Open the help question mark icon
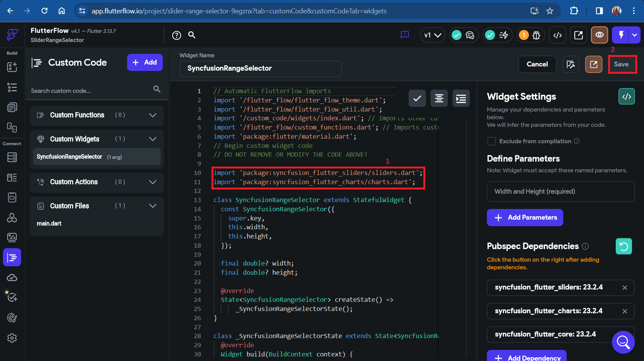 (176, 36)
